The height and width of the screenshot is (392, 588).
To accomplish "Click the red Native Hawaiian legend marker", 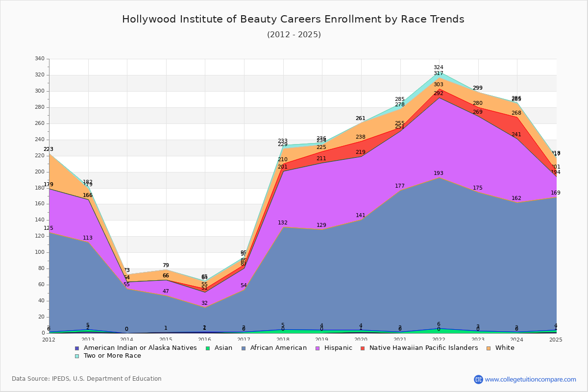I will pos(363,348).
